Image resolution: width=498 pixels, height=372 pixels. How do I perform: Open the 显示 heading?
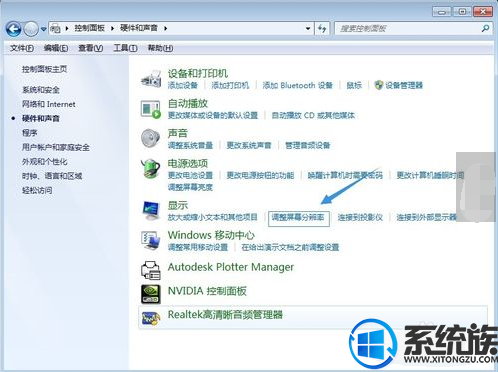click(x=178, y=205)
